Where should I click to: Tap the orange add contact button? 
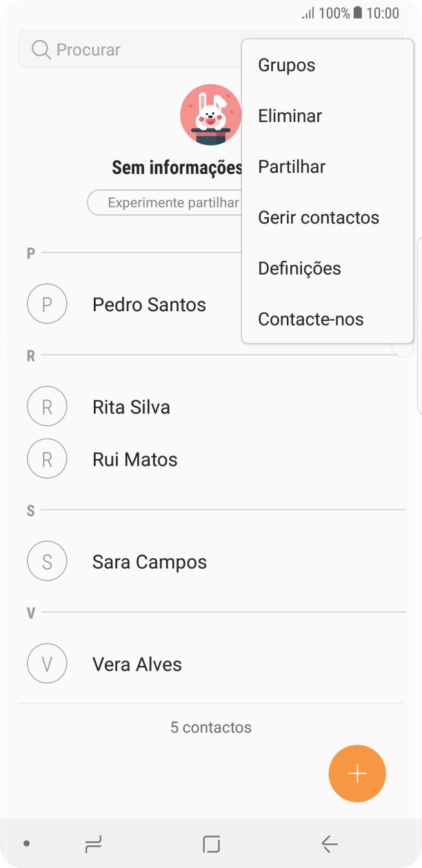click(x=357, y=773)
